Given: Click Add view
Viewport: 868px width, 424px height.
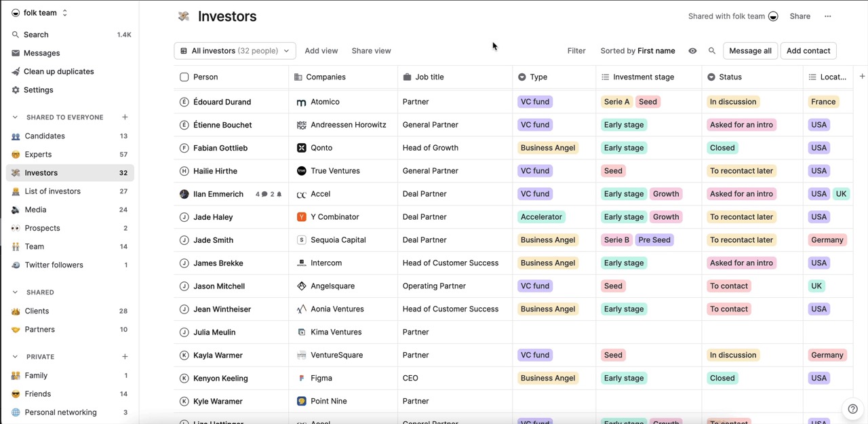Looking at the screenshot, I should [321, 51].
